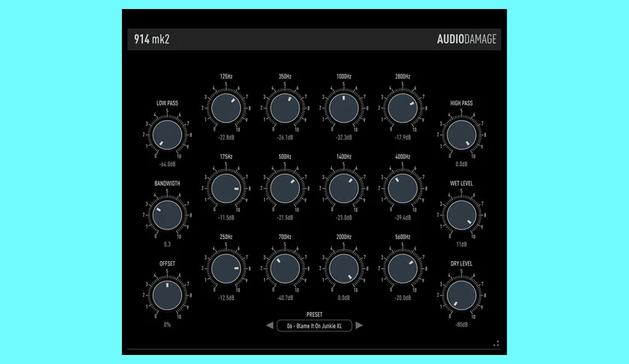The width and height of the screenshot is (629, 364).
Task: Click the -11.5dB value under 175Hz
Action: [226, 217]
